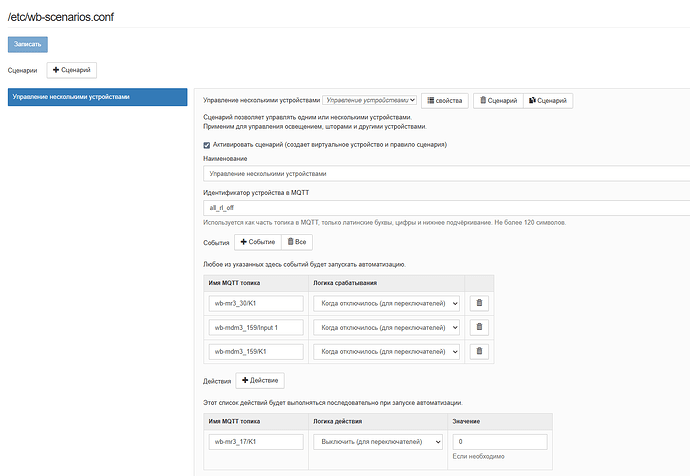Edit topic field wb-mdm3_159/K1
The width and height of the screenshot is (690, 476).
click(x=256, y=352)
